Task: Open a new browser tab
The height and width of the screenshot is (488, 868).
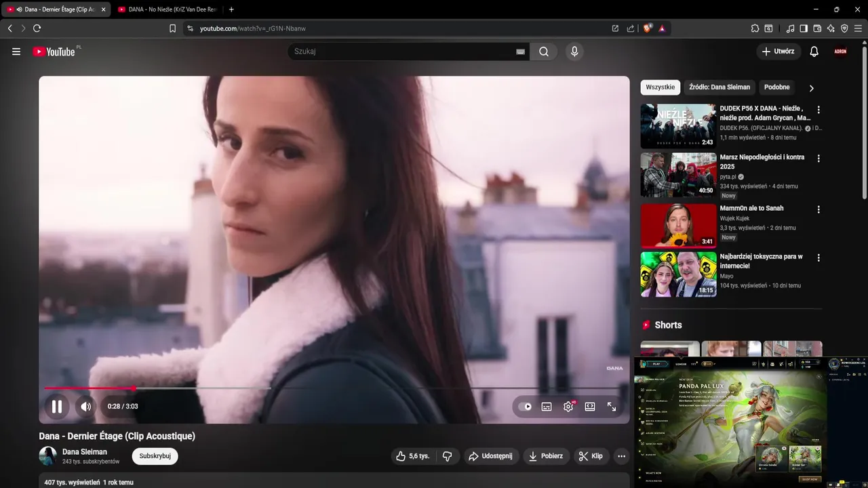Action: (x=231, y=9)
